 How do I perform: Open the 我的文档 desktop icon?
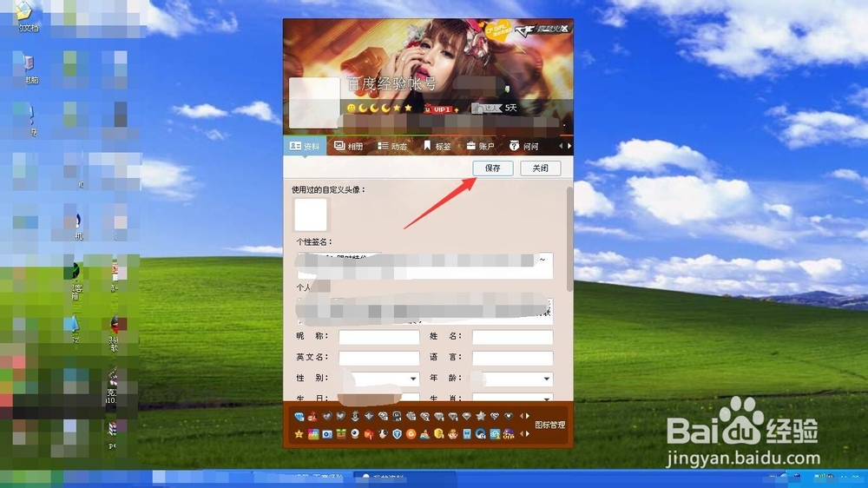point(27,16)
